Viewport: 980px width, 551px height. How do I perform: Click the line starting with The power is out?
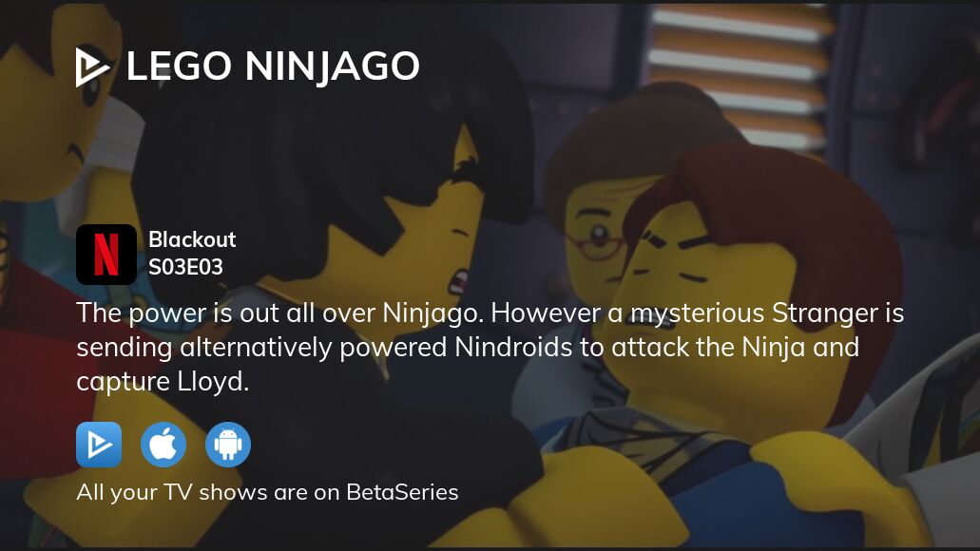490,313
